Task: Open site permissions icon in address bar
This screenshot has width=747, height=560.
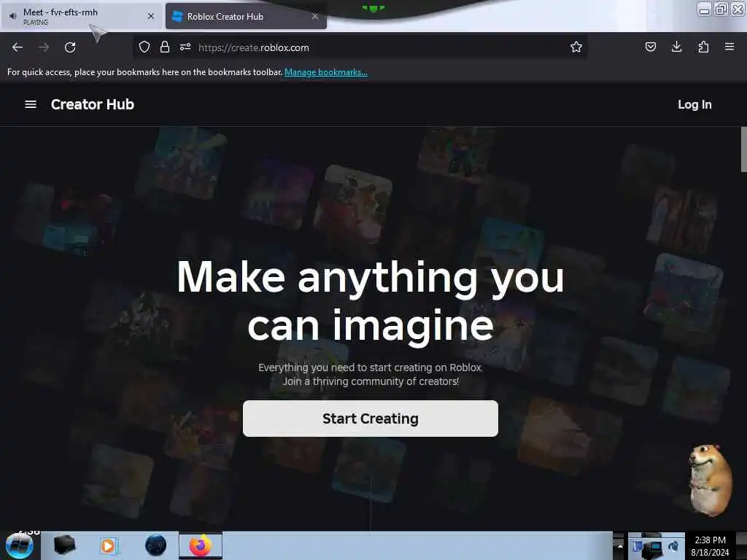Action: tap(185, 47)
